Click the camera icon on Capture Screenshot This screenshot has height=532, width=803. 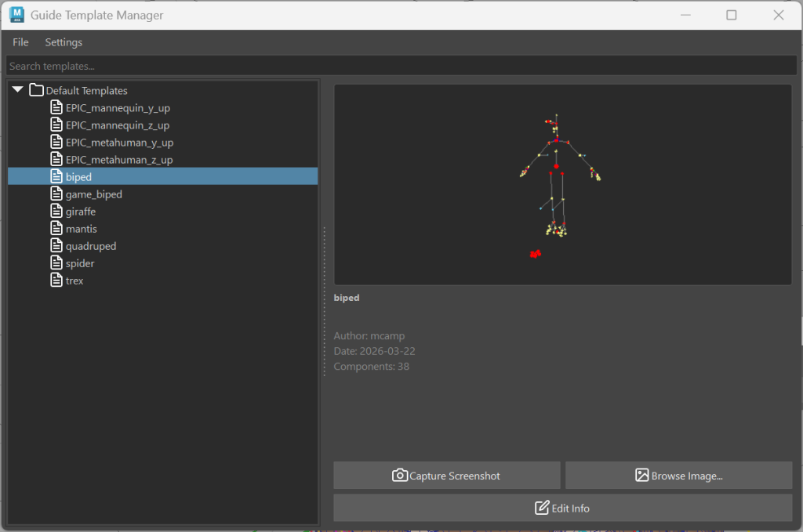pyautogui.click(x=400, y=476)
